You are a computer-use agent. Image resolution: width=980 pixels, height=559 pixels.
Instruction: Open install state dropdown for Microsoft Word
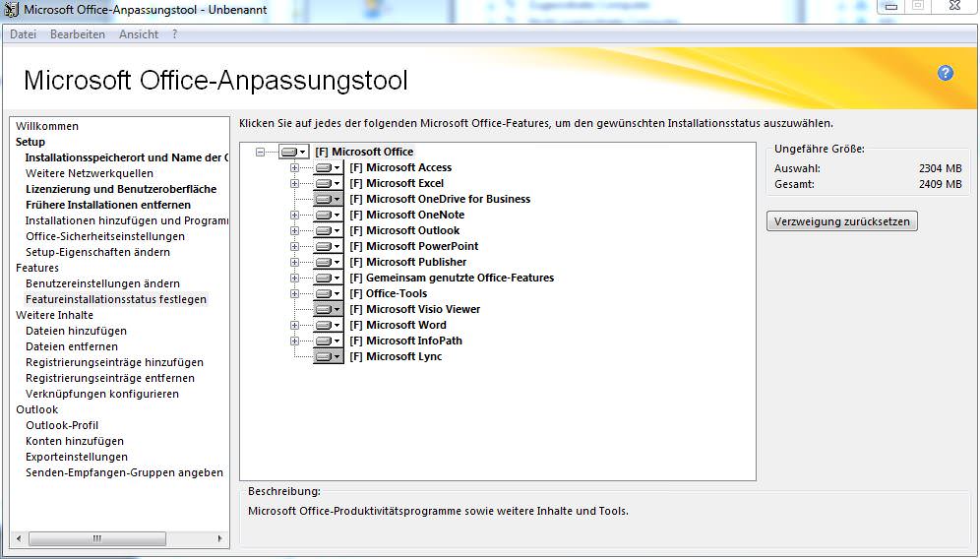pos(328,325)
